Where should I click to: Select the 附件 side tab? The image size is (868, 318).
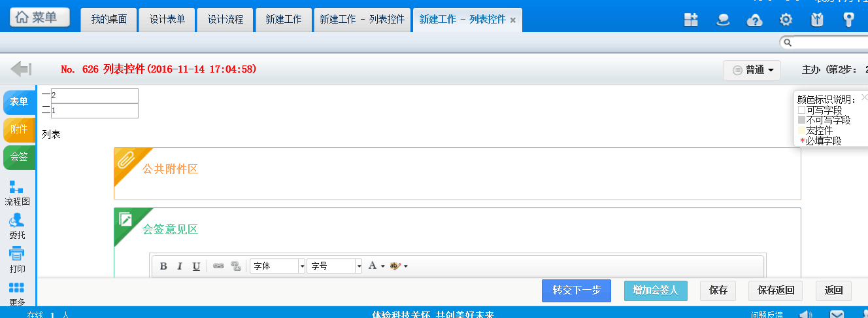pyautogui.click(x=19, y=130)
